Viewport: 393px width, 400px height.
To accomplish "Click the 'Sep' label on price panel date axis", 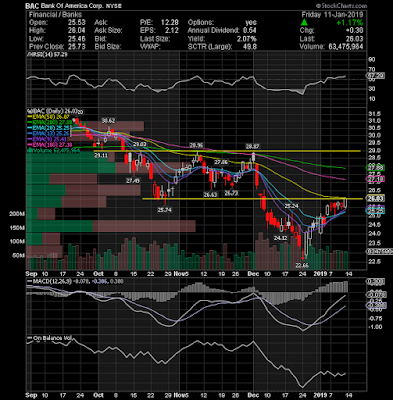I will (x=31, y=274).
